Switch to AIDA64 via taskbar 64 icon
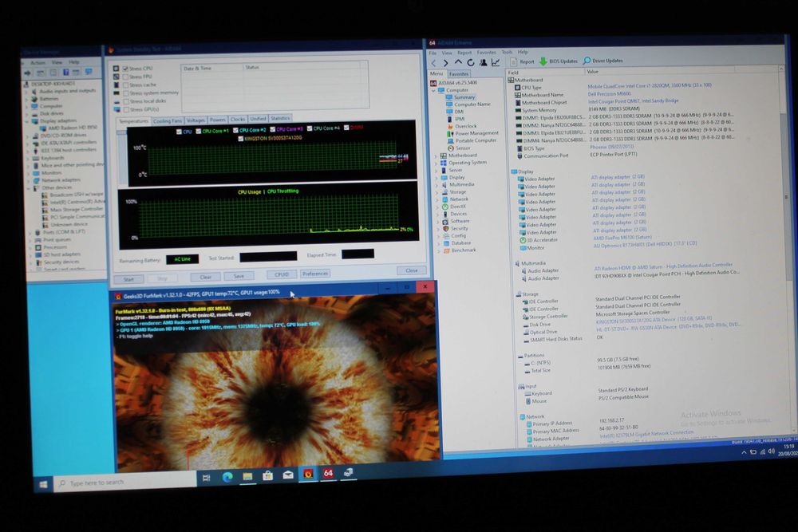The height and width of the screenshot is (532, 798). [x=328, y=474]
